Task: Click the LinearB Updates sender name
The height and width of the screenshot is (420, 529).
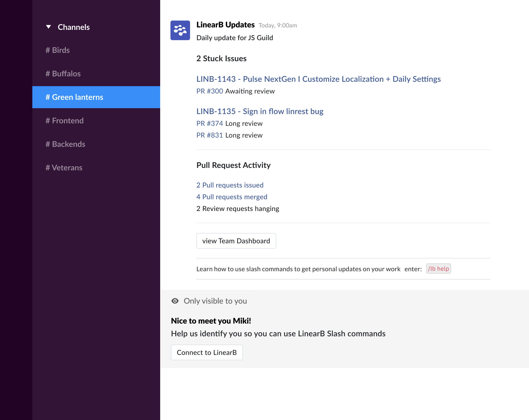Action: click(x=225, y=24)
